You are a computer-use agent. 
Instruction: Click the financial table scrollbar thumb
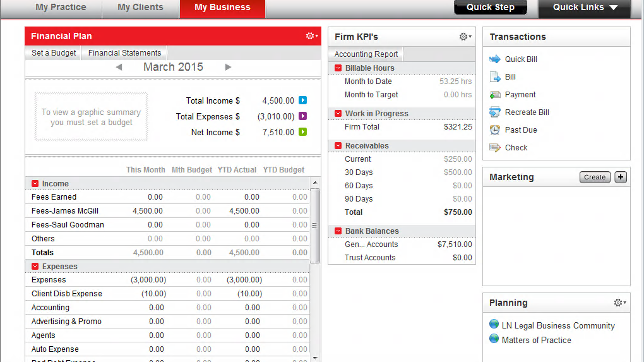(x=314, y=226)
